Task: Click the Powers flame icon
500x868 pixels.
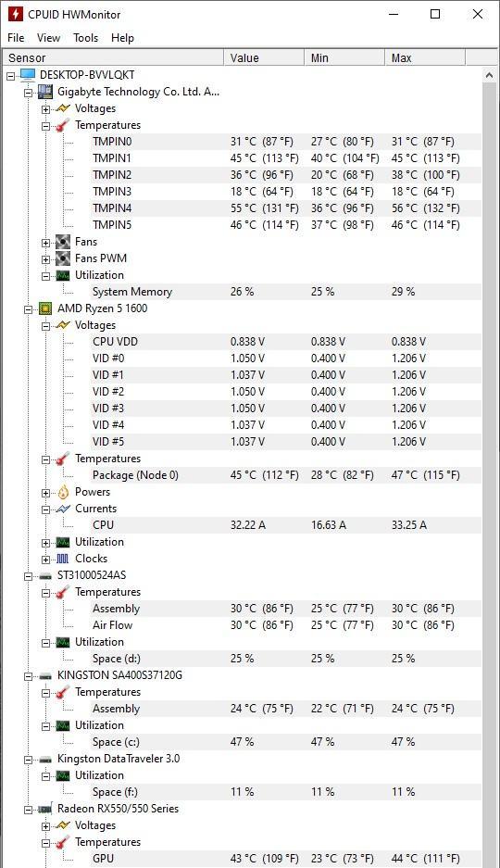Action: point(63,492)
